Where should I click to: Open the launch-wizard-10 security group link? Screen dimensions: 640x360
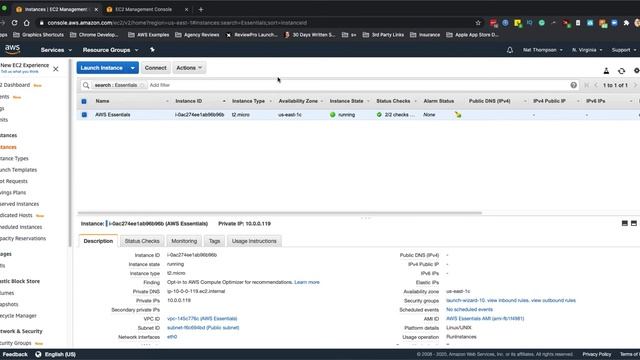pos(465,300)
